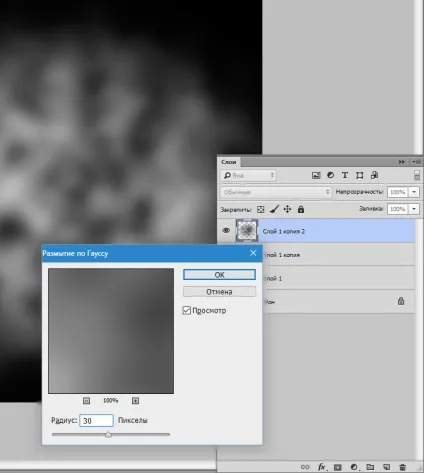The image size is (424, 473).
Task: Filter layers by type (T) icon
Action: point(345,175)
